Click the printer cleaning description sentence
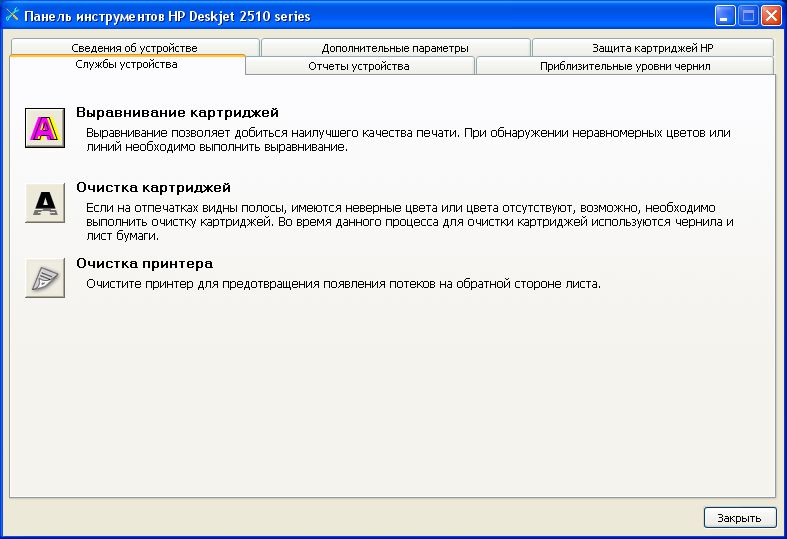Image resolution: width=787 pixels, height=539 pixels. pos(343,284)
